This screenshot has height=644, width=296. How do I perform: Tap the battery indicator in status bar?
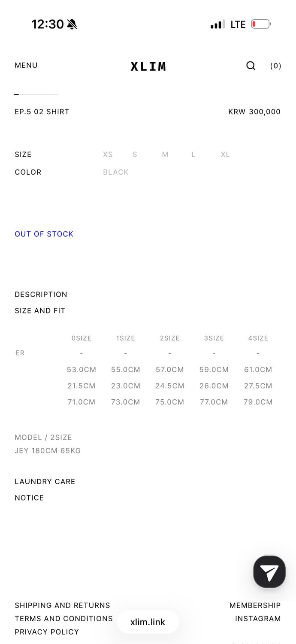(261, 24)
